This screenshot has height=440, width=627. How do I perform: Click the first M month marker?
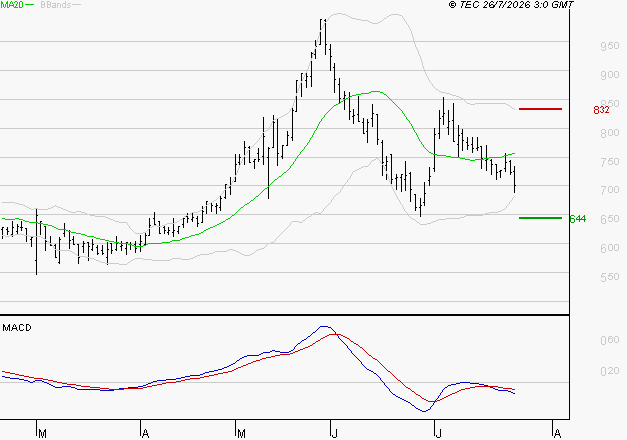pos(42,434)
